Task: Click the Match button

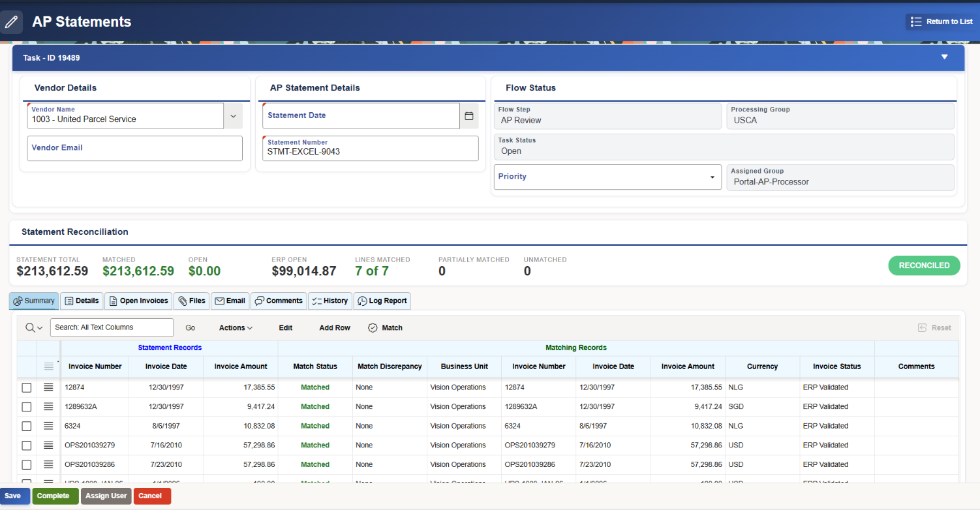Action: click(x=385, y=327)
